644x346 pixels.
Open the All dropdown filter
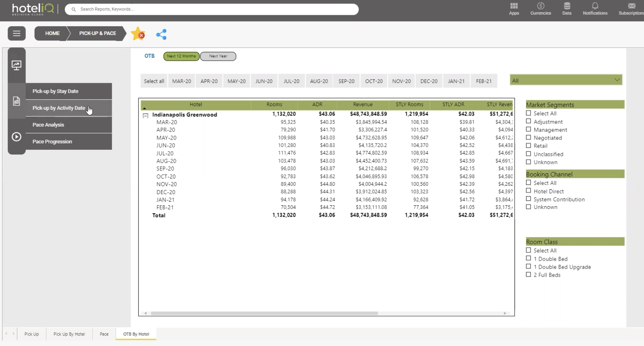click(x=566, y=80)
